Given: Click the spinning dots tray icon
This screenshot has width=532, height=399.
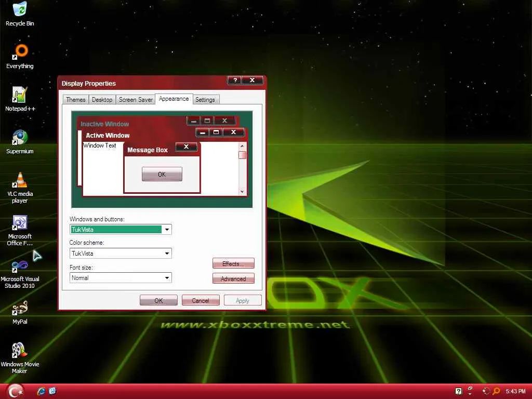Looking at the screenshot, I should [x=486, y=391].
